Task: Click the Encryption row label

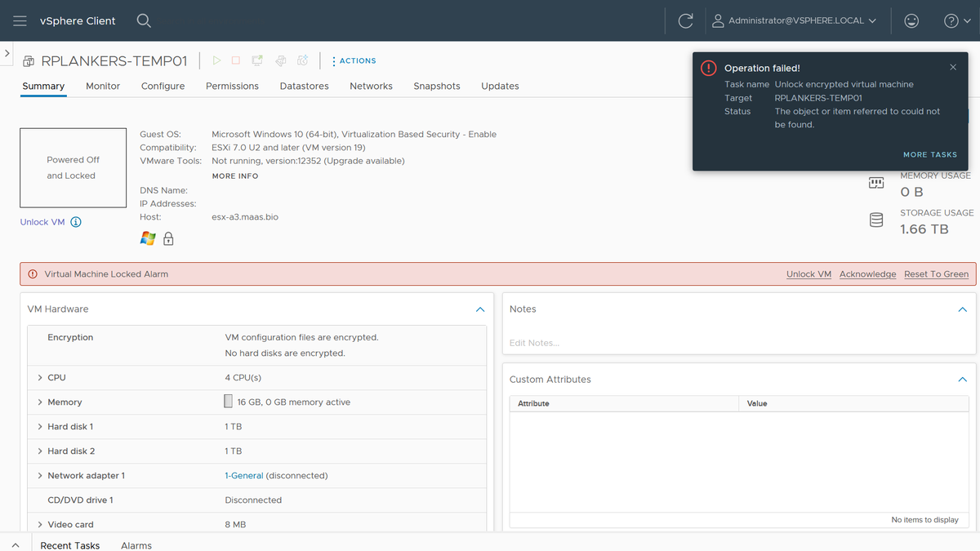Action: pos(70,337)
